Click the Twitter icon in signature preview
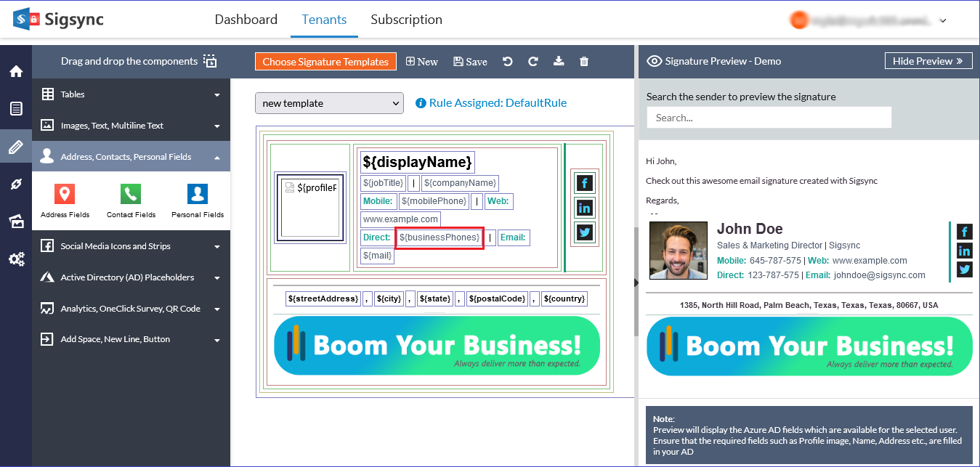The image size is (980, 467). pyautogui.click(x=964, y=270)
